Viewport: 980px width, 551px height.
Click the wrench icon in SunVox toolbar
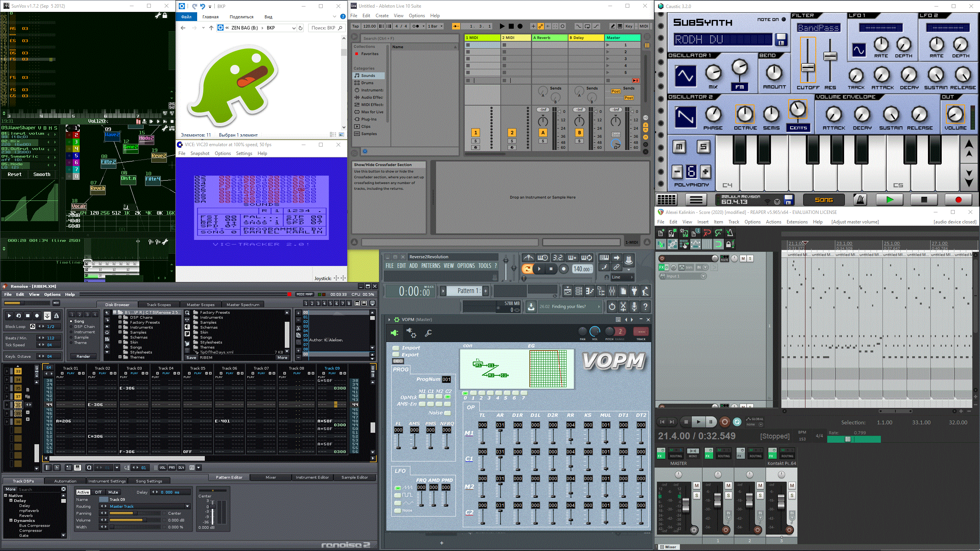pos(158,16)
